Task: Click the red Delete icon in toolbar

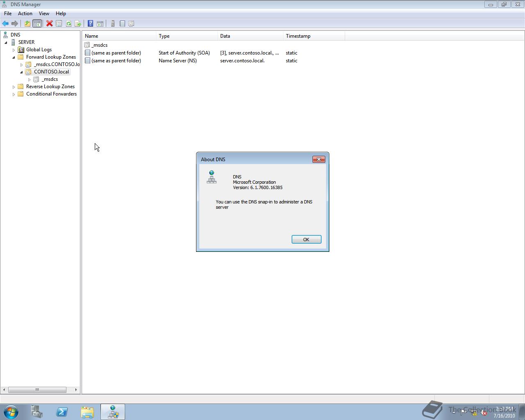Action: pos(50,24)
